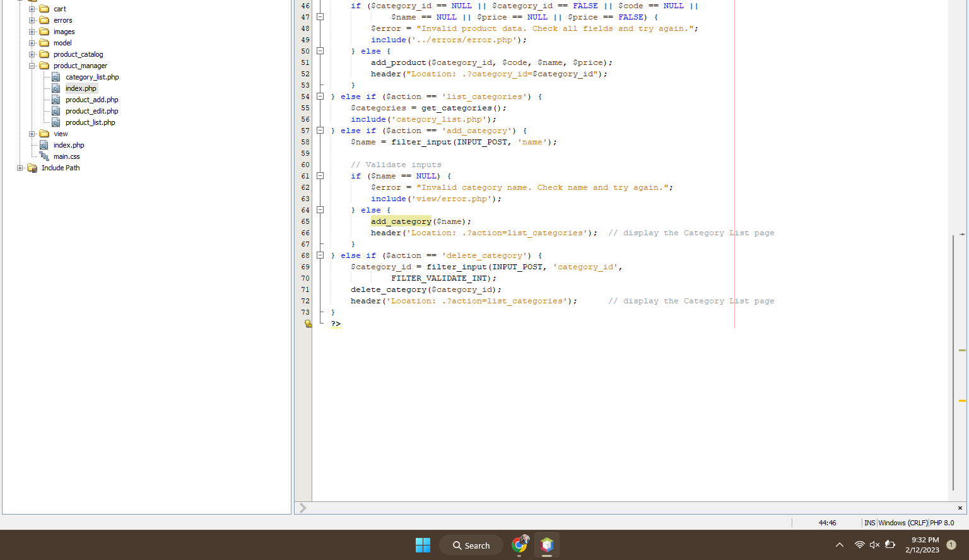Switch to Chrome from the taskbar
The width and height of the screenshot is (969, 560).
point(520,545)
